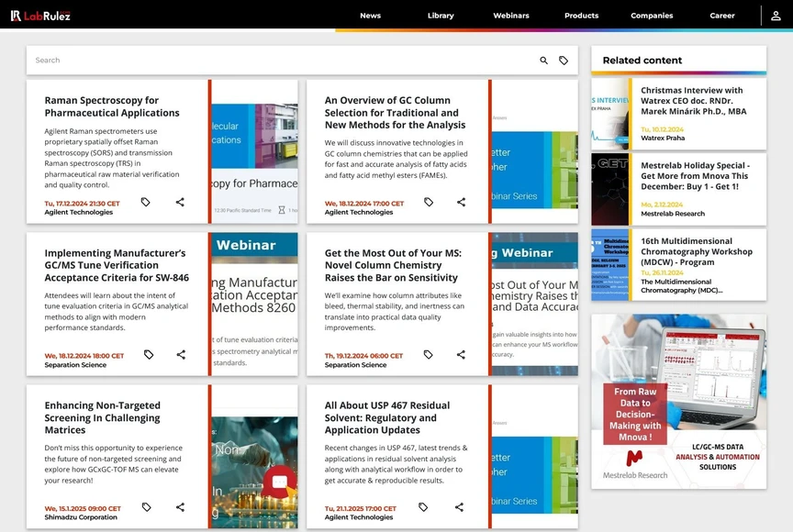Click Separation Science under GC/MS Tune card

(75, 365)
